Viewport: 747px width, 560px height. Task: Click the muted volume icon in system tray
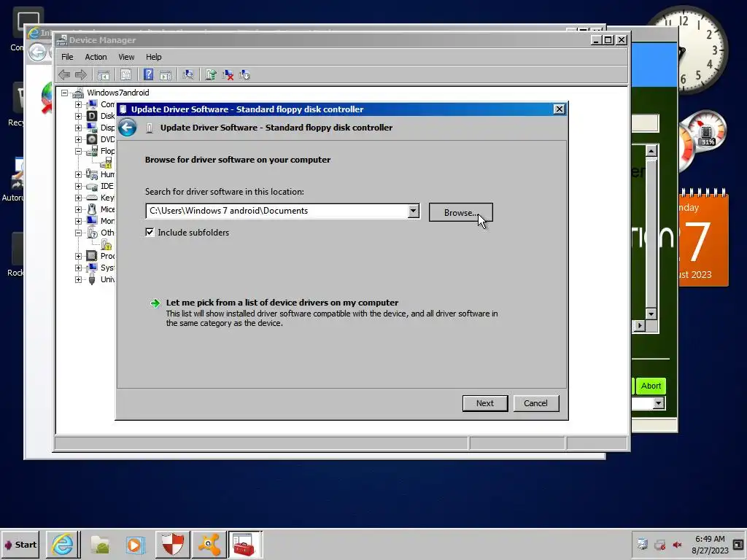[677, 545]
